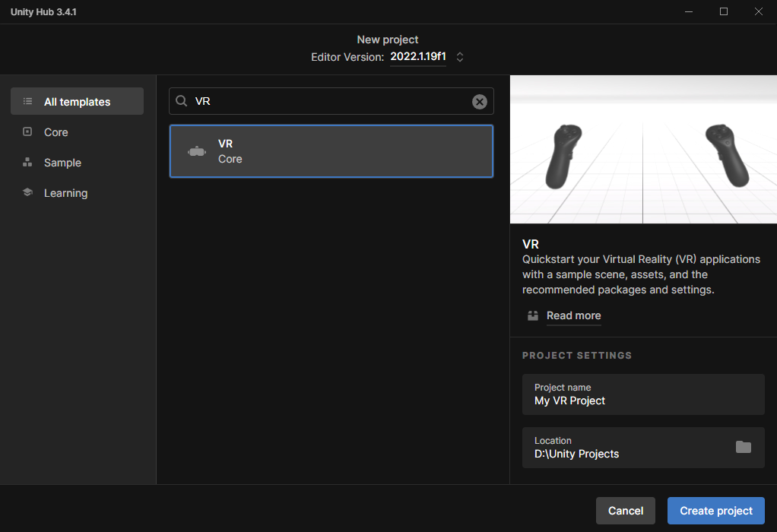Viewport: 777px width, 532px height.
Task: Select the VR Core template
Action: (331, 151)
